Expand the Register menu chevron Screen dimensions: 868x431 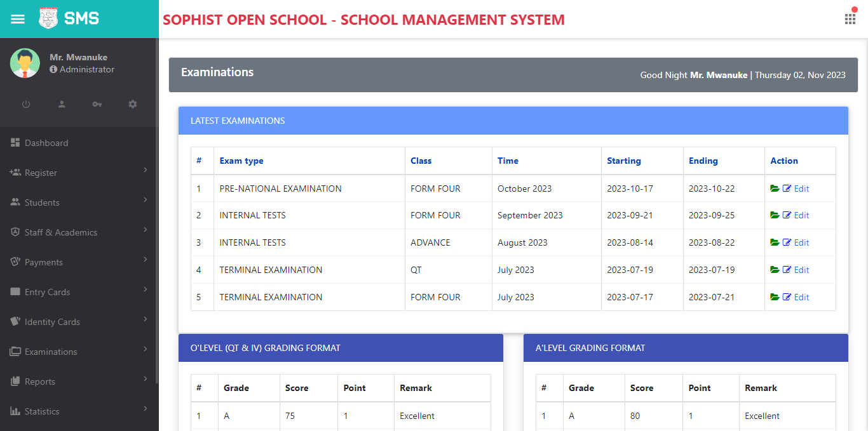point(146,170)
